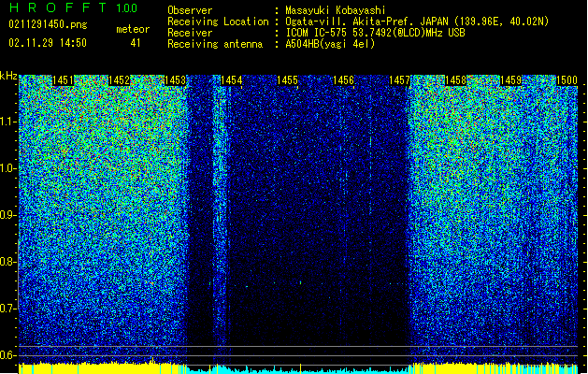Select the filename 0211291450.png
The image size is (588, 374).
click(x=48, y=24)
